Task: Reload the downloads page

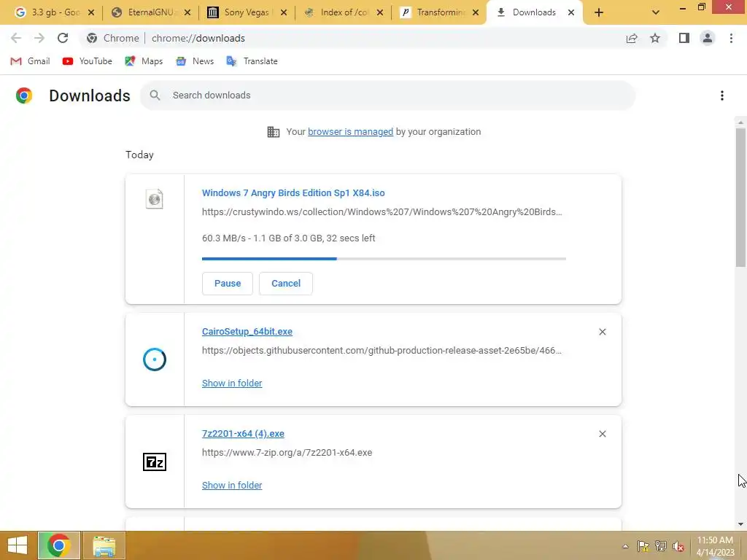Action: 63,38
